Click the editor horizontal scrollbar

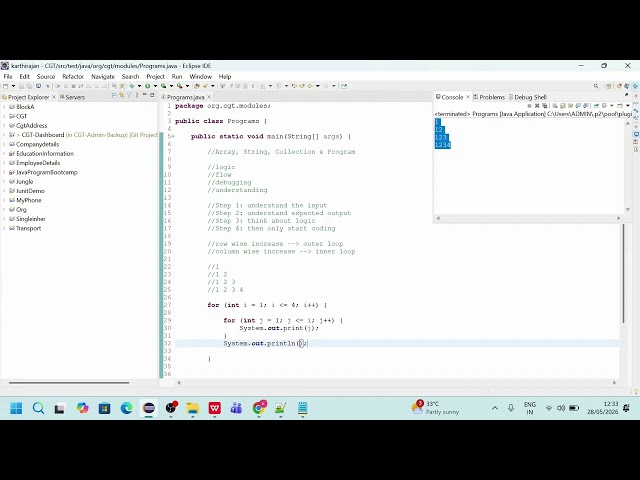tap(396, 383)
